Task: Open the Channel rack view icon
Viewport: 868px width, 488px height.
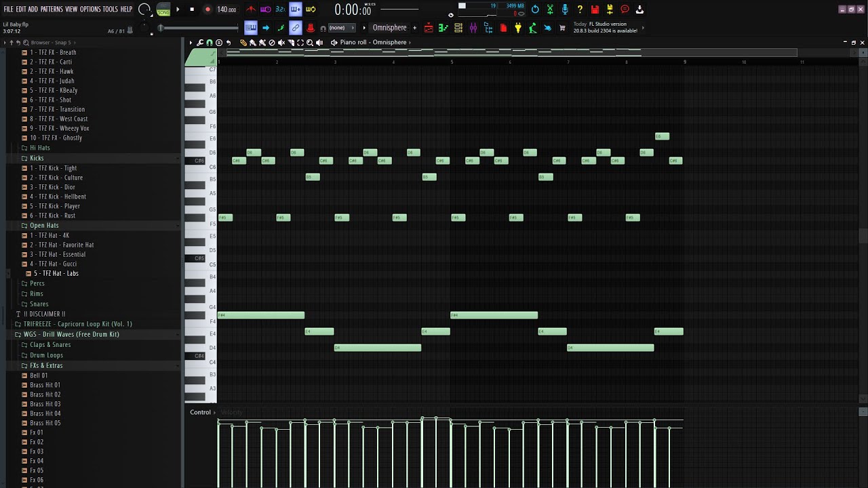Action: click(x=458, y=28)
